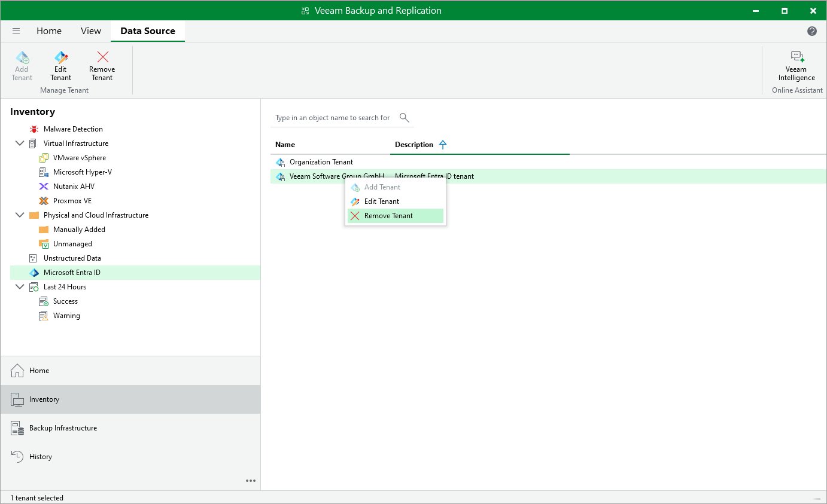Open the hamburger main menu
The image size is (827, 504).
[x=16, y=31]
